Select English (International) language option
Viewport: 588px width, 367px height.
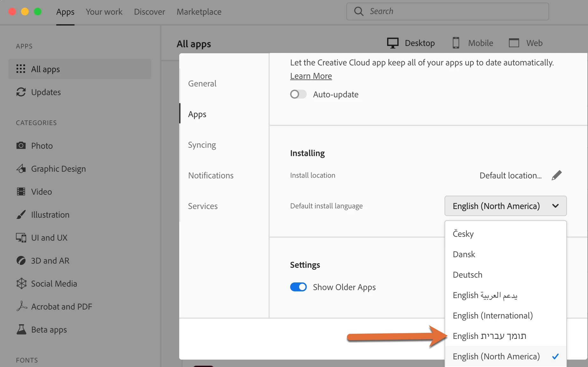505,315
